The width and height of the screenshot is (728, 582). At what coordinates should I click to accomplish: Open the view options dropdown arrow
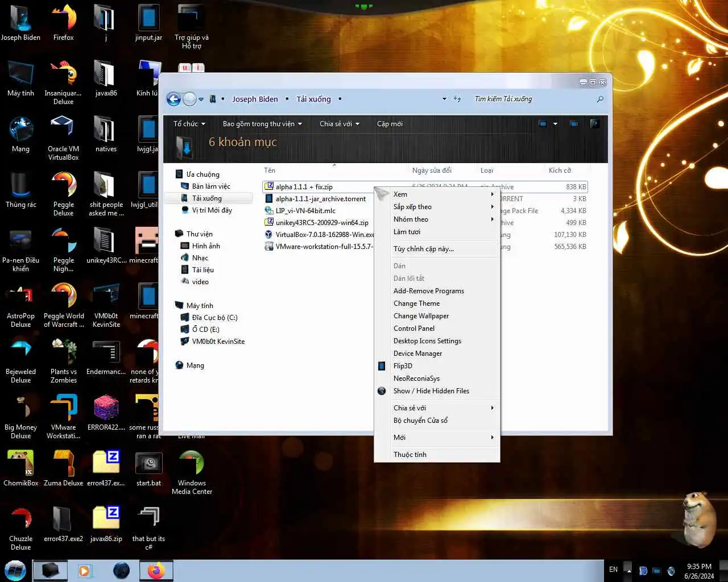(555, 123)
